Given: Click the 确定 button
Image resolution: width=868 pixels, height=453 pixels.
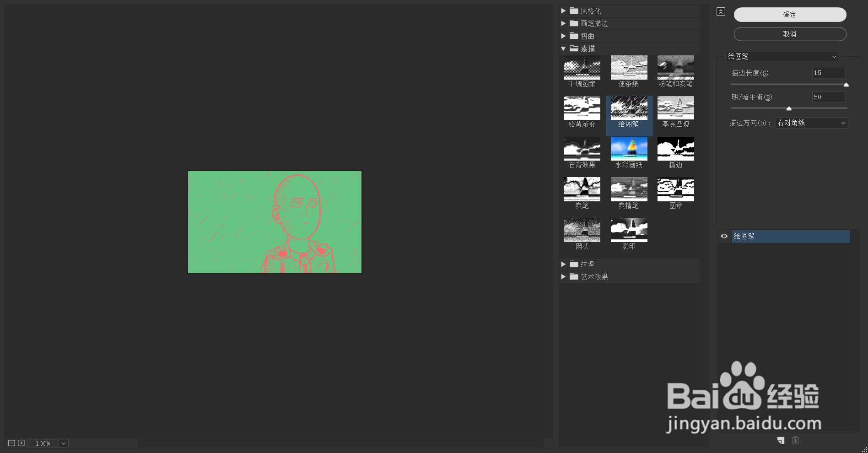Looking at the screenshot, I should click(x=790, y=15).
